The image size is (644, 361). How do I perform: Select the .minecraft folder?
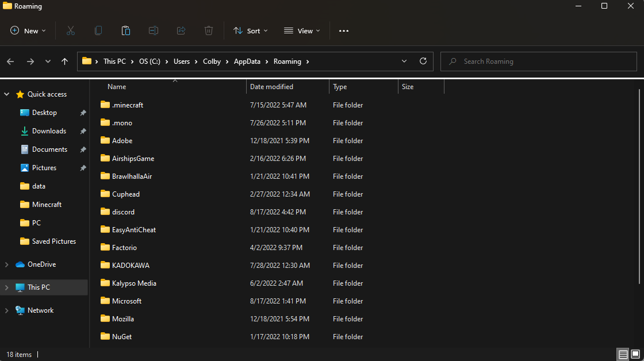pos(128,105)
